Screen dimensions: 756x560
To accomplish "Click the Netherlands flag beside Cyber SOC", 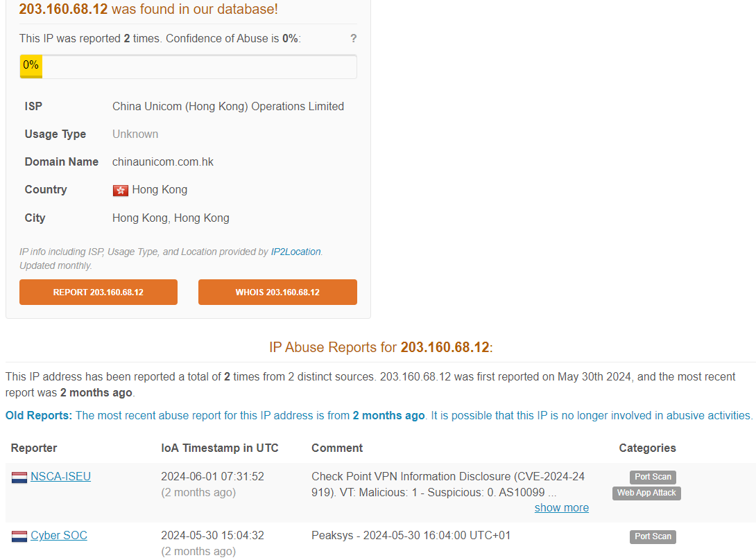I will click(x=19, y=536).
